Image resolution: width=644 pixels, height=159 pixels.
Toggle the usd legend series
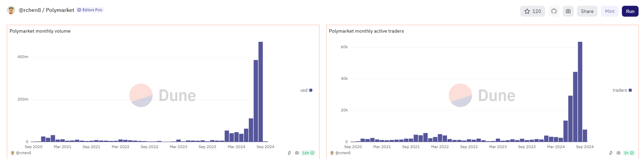click(306, 90)
